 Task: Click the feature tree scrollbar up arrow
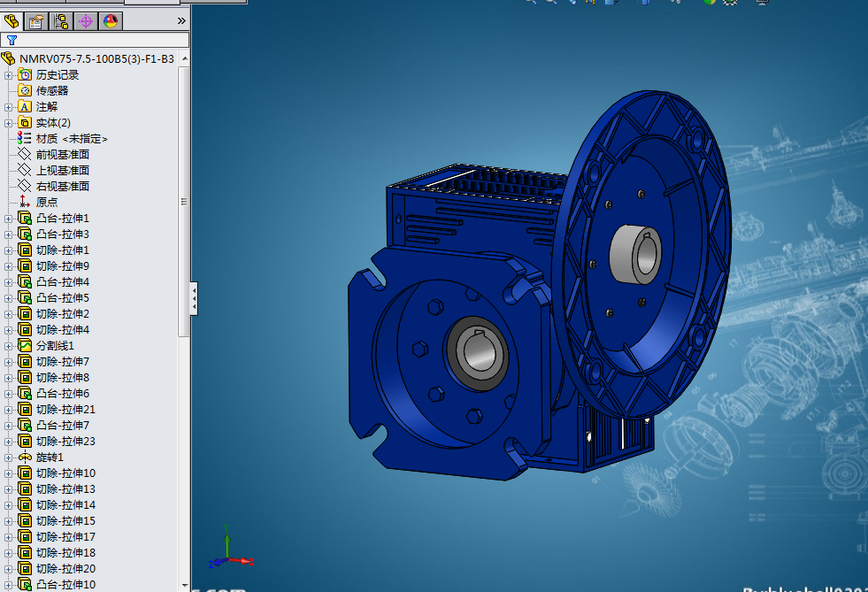[x=184, y=58]
